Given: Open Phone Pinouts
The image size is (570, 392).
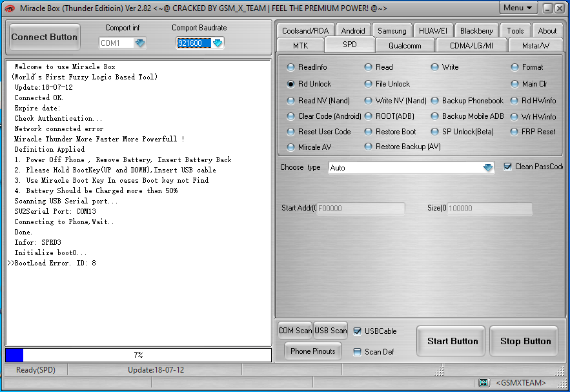Looking at the screenshot, I should pyautogui.click(x=312, y=351).
